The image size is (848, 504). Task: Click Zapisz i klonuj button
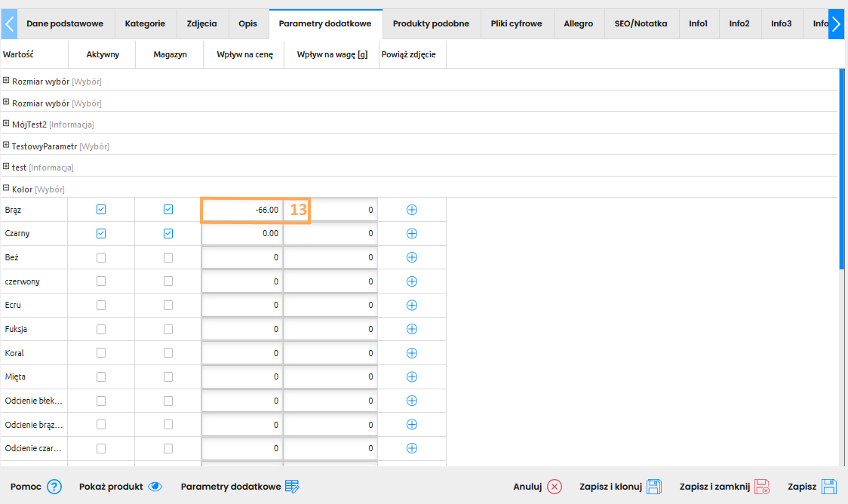click(620, 487)
